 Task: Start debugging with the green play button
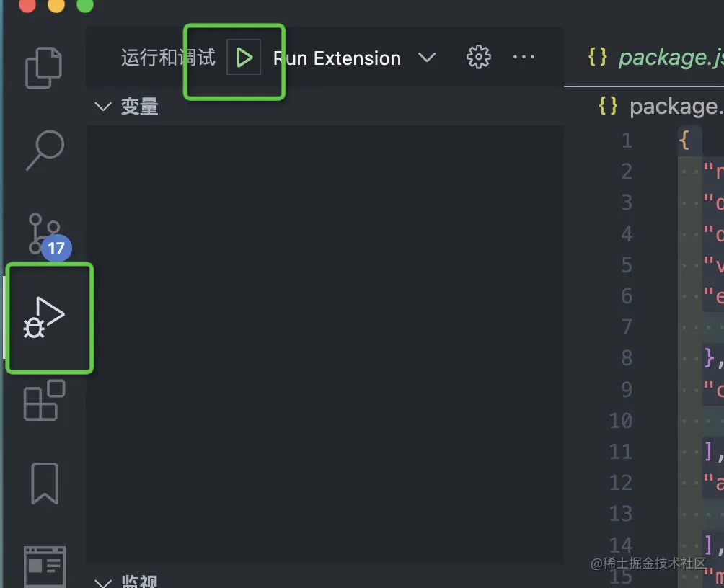(x=244, y=58)
